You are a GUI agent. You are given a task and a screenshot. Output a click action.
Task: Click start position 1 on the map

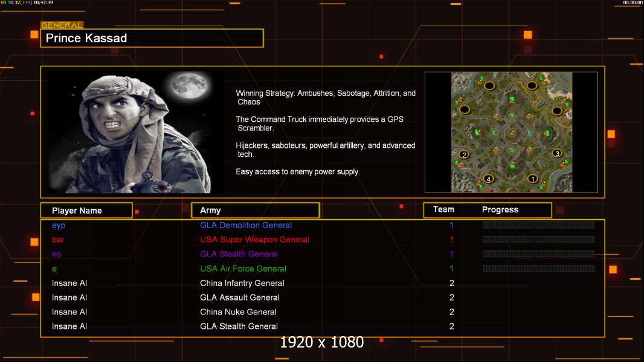pyautogui.click(x=532, y=179)
